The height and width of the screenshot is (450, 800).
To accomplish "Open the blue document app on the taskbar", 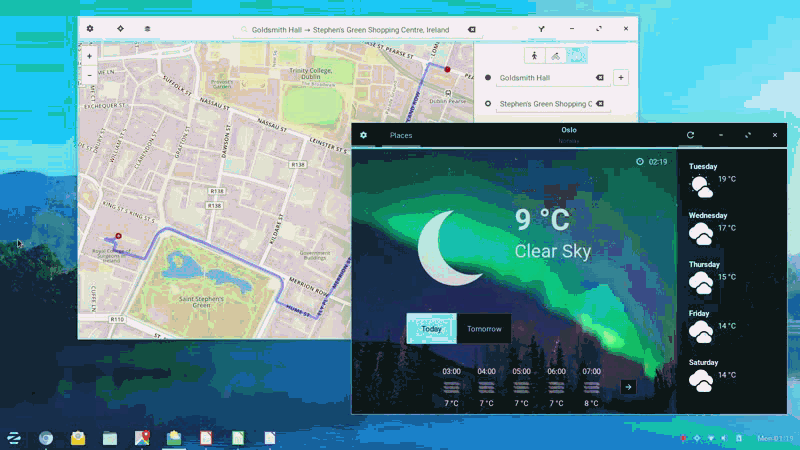I will tap(270, 438).
